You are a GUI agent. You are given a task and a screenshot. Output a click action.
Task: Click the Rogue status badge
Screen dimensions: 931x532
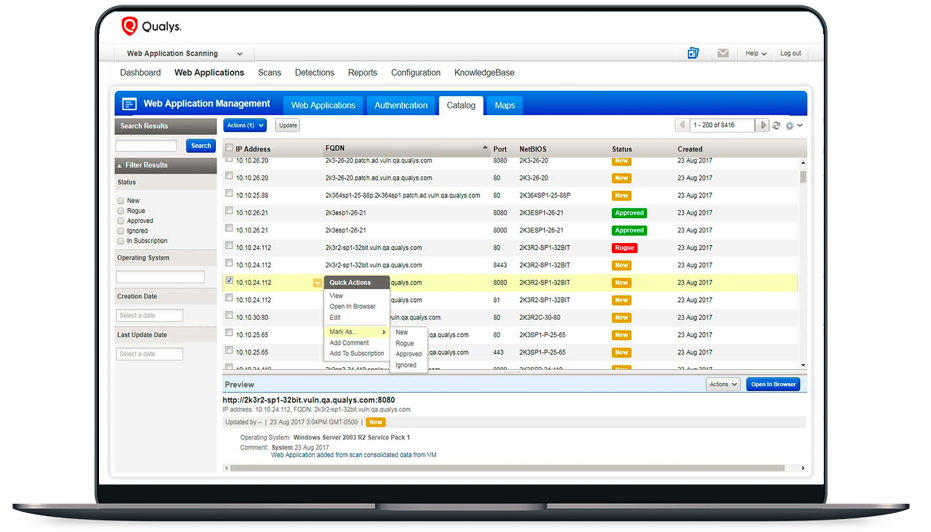[624, 248]
